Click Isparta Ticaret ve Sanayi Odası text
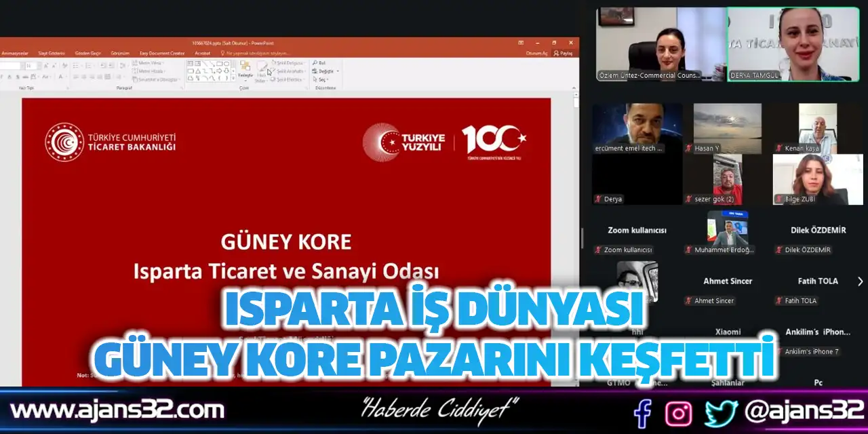868x434 pixels. 286,272
